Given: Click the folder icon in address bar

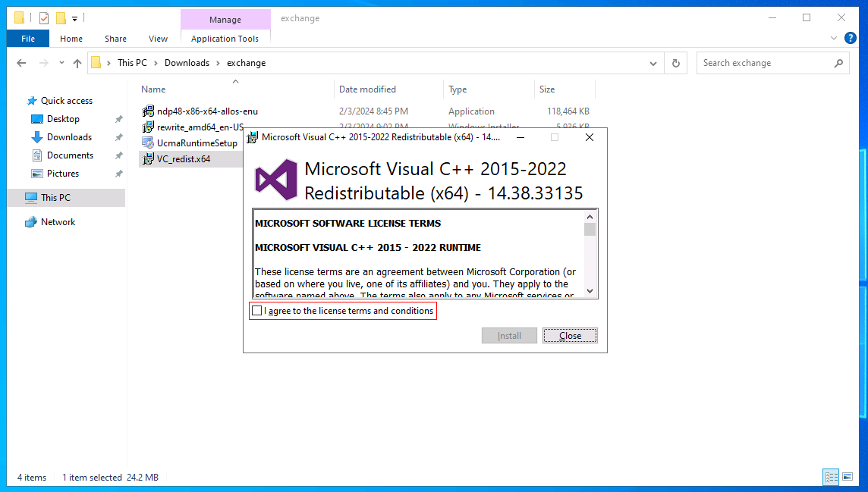Looking at the screenshot, I should pyautogui.click(x=96, y=63).
